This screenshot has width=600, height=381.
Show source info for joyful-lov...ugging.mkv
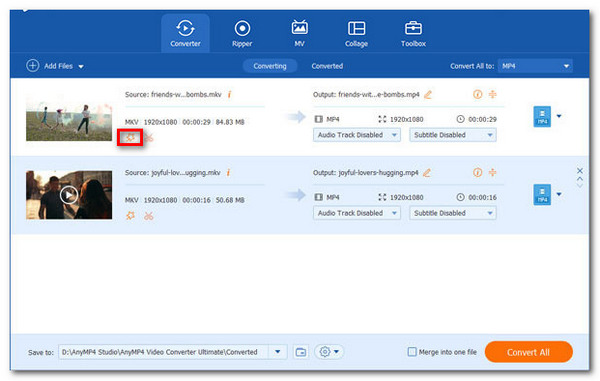point(228,173)
